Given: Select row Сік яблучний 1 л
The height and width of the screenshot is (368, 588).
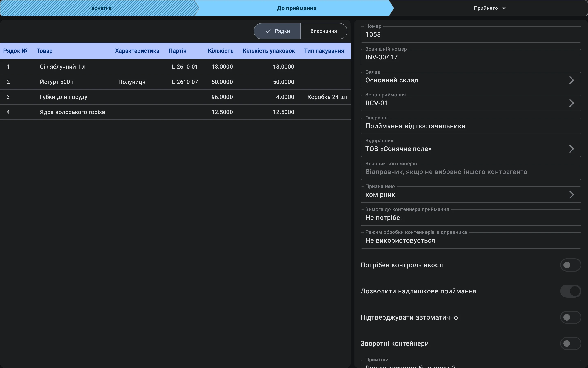Looking at the screenshot, I should coord(175,67).
